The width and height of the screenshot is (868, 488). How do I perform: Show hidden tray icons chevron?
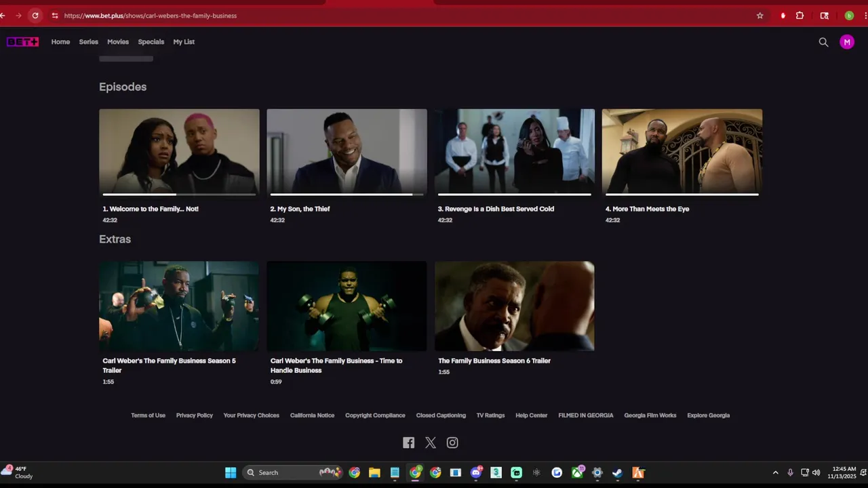(775, 472)
